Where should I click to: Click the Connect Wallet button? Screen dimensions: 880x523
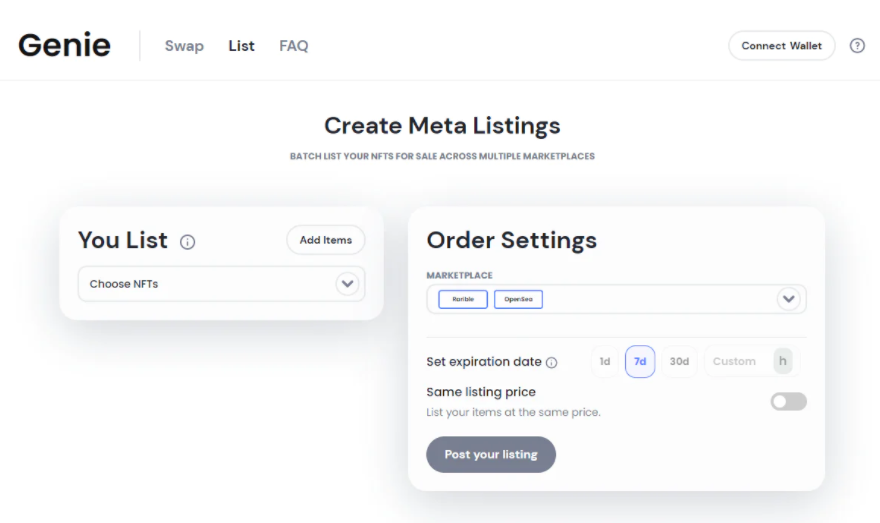(781, 46)
